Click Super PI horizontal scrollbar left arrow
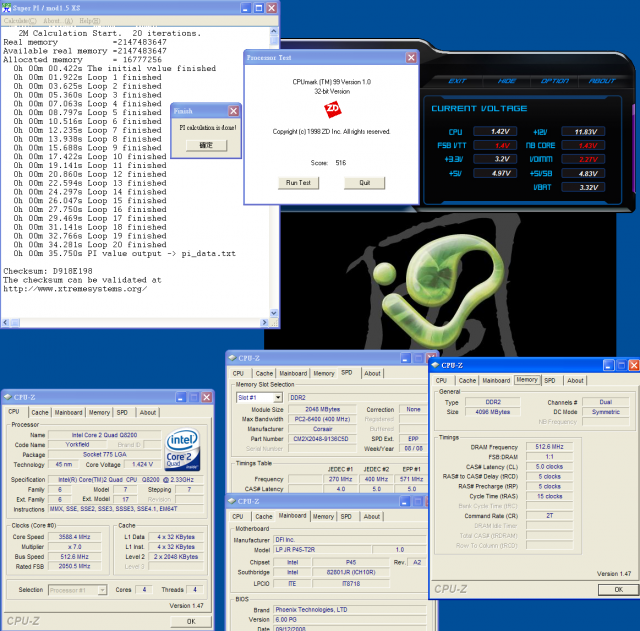Image resolution: width=640 pixels, height=631 pixels. (5, 322)
